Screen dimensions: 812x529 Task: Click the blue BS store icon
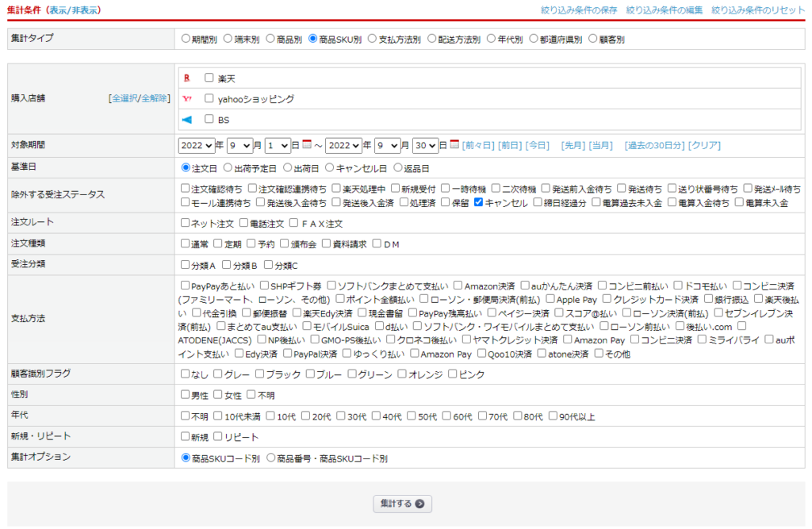pos(187,120)
